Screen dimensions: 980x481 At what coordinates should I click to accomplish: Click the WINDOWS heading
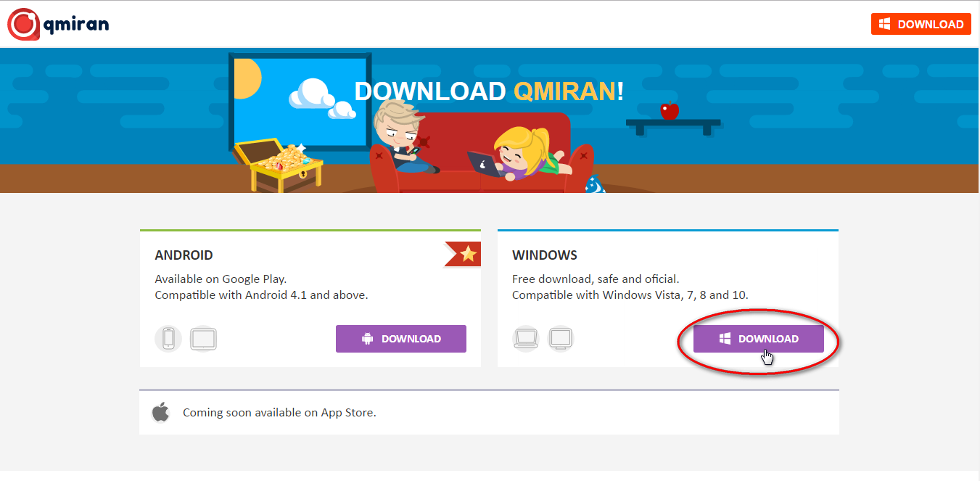tap(545, 255)
